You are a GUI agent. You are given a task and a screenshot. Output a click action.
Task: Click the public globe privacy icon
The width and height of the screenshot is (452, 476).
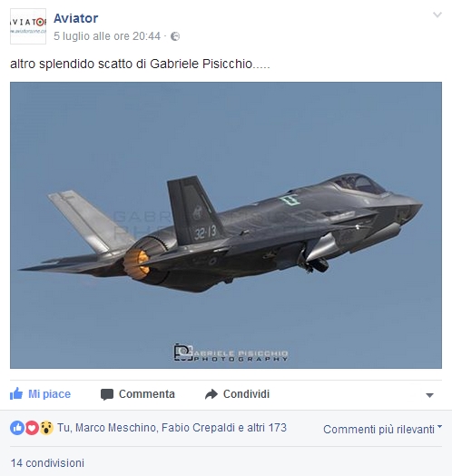[x=175, y=36]
